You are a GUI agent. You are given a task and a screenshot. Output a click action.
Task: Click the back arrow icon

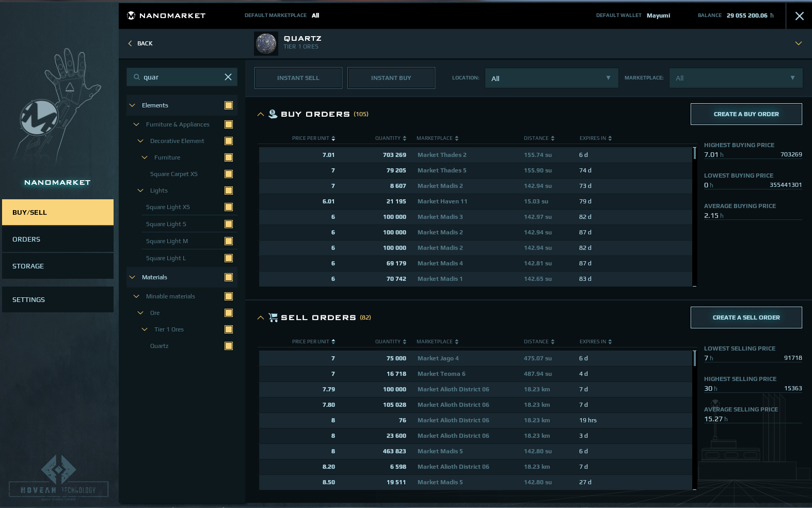(x=130, y=43)
